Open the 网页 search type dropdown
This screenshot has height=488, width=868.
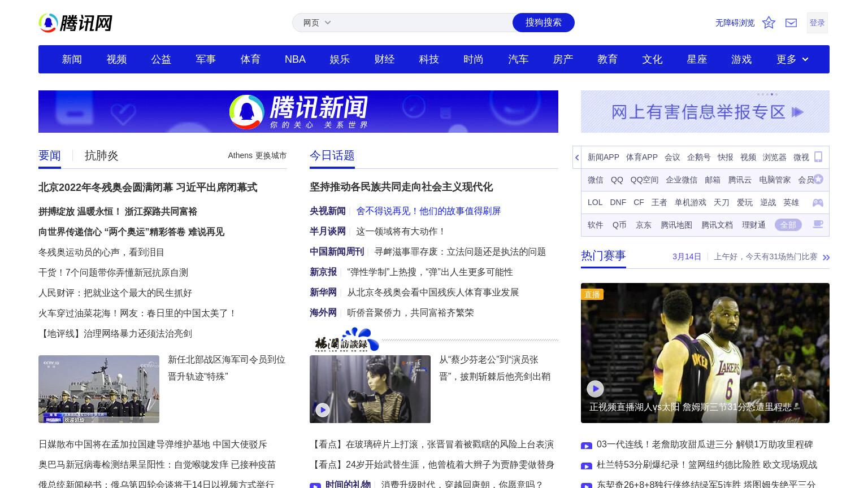317,23
